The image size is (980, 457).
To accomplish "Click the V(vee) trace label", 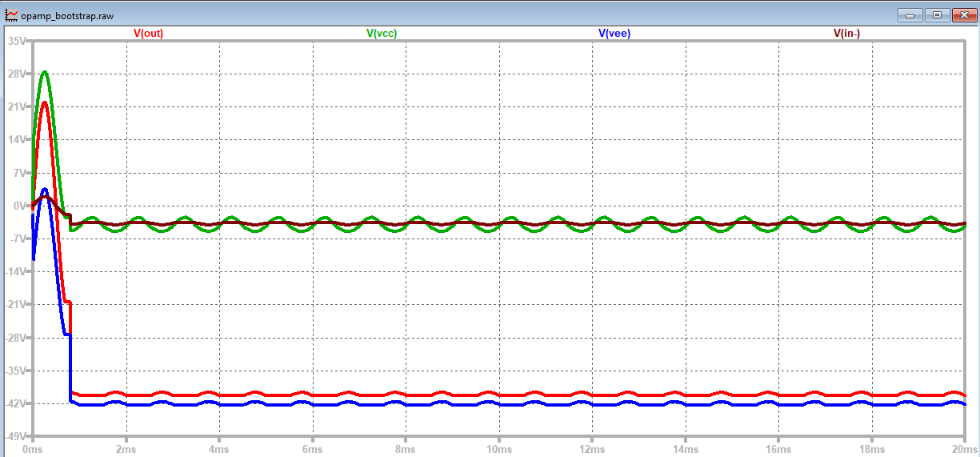I will pos(614,33).
